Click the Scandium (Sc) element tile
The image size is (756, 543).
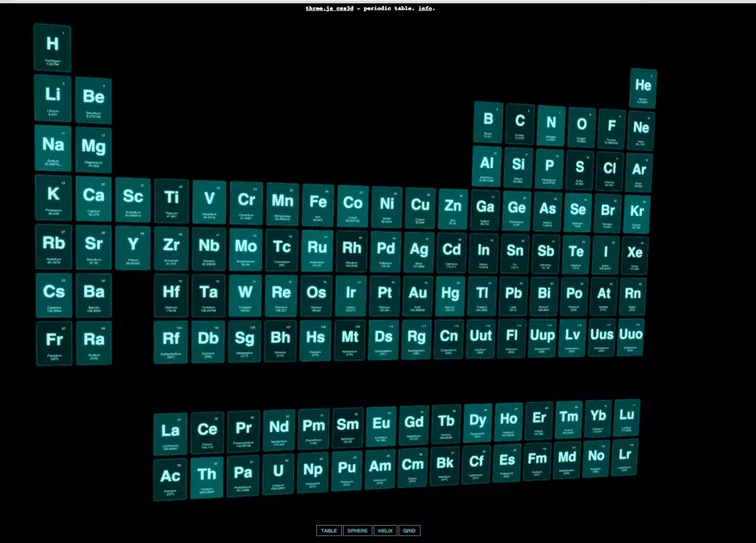(x=132, y=200)
